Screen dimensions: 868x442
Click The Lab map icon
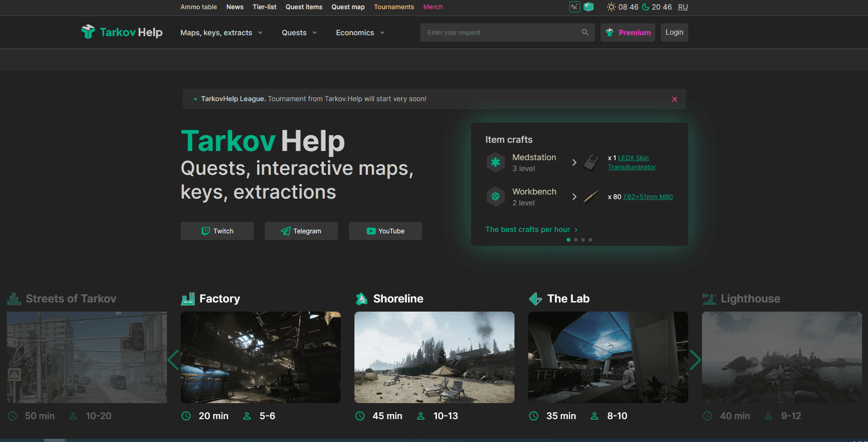click(x=536, y=299)
